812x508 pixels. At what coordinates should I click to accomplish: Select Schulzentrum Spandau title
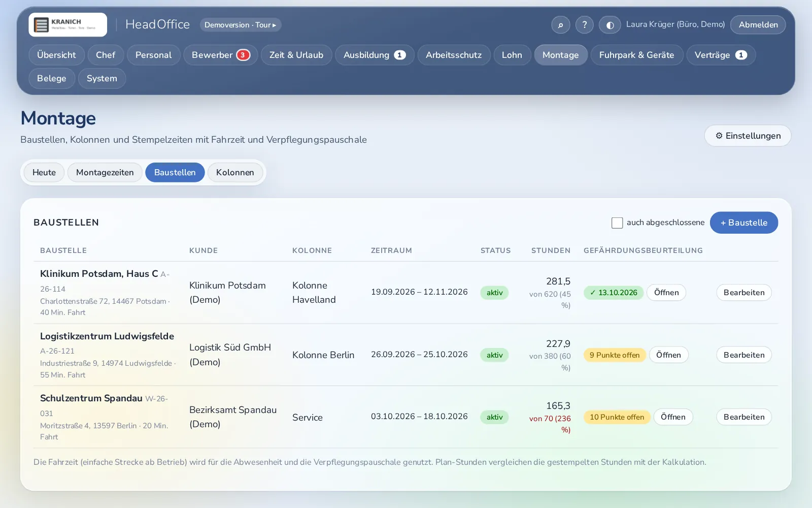click(x=91, y=398)
